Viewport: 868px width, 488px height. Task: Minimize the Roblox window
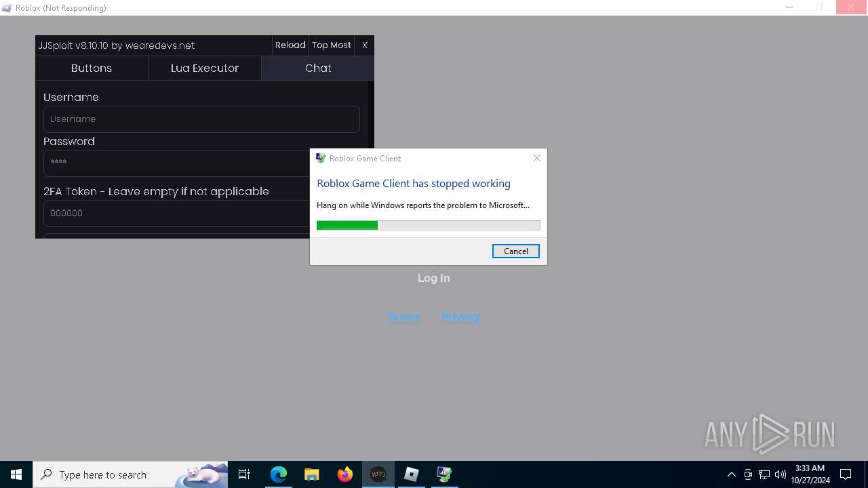pyautogui.click(x=789, y=7)
